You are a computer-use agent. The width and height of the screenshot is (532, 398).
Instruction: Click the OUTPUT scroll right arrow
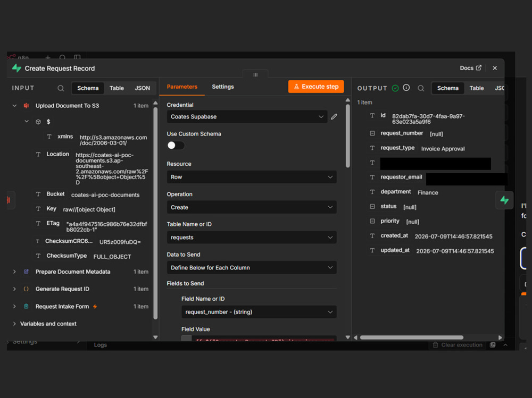click(x=500, y=337)
